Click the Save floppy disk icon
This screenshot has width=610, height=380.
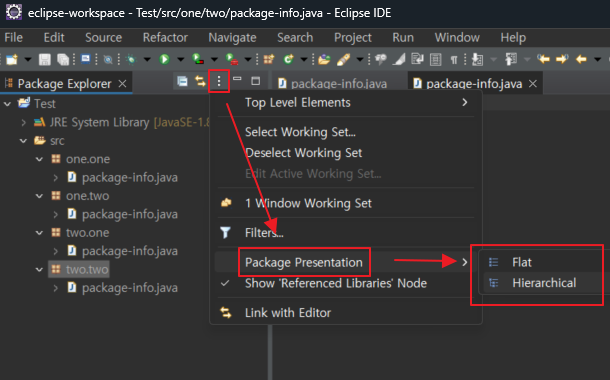[45, 60]
